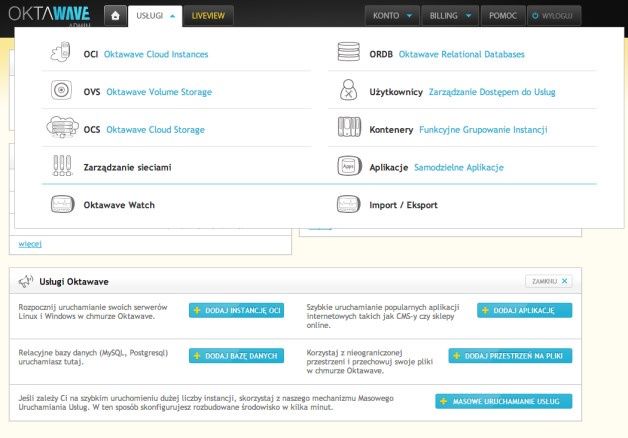Open the Zarządzanie Dostępem do Usług link
This screenshot has width=628, height=438.
coord(492,92)
